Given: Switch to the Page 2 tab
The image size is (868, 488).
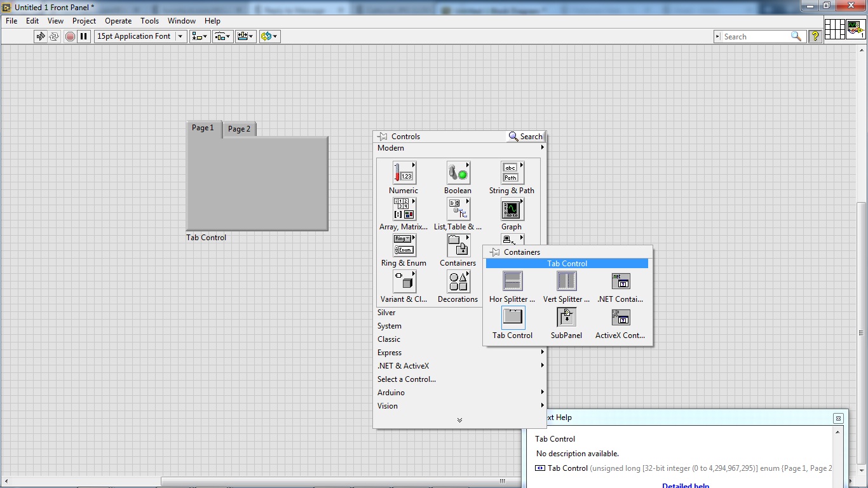Looking at the screenshot, I should (x=240, y=129).
